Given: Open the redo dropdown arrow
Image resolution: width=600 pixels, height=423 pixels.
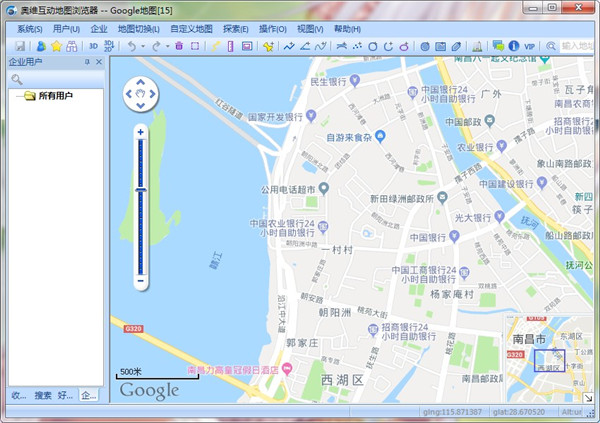Looking at the screenshot, I should [168, 46].
